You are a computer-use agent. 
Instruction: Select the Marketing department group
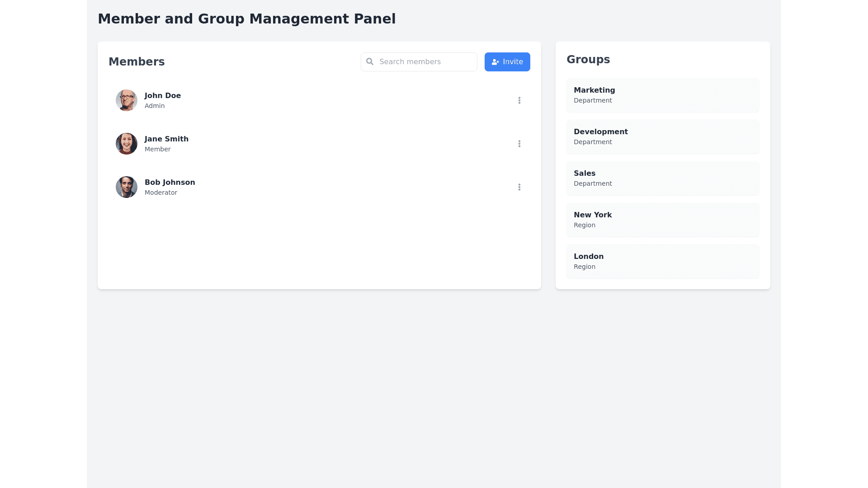coord(662,95)
